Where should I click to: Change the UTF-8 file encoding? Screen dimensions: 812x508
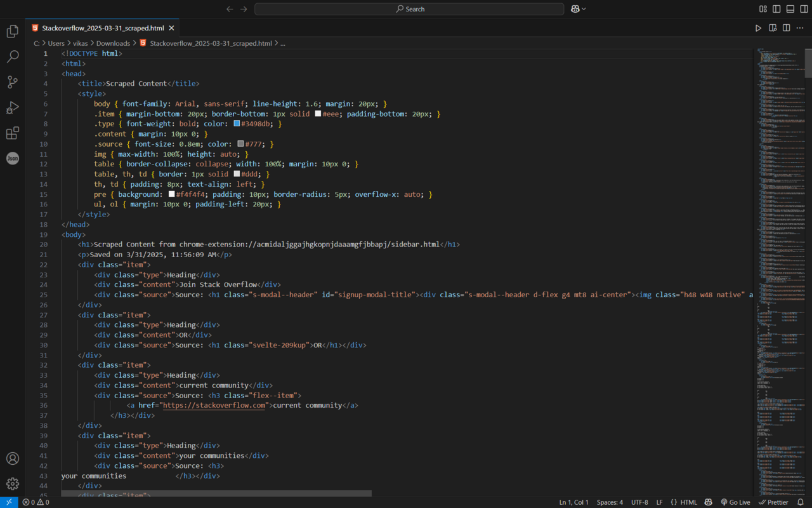[x=639, y=502]
